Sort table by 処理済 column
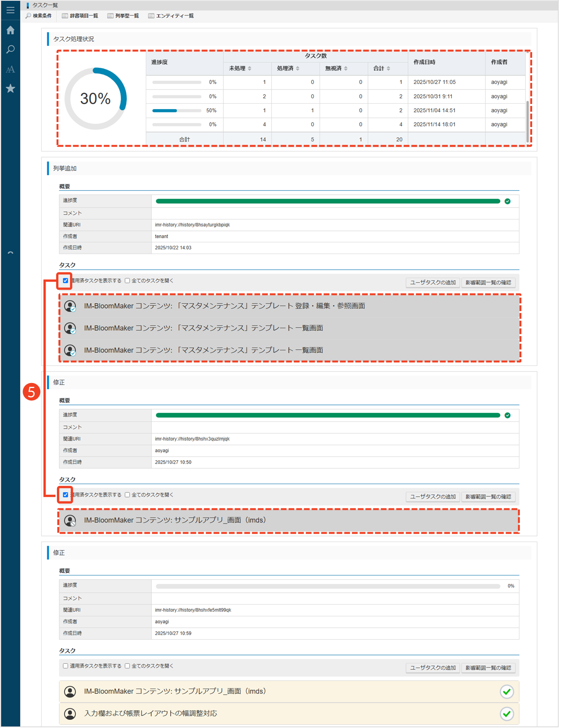Viewport: 561px width, 728px height. click(298, 68)
